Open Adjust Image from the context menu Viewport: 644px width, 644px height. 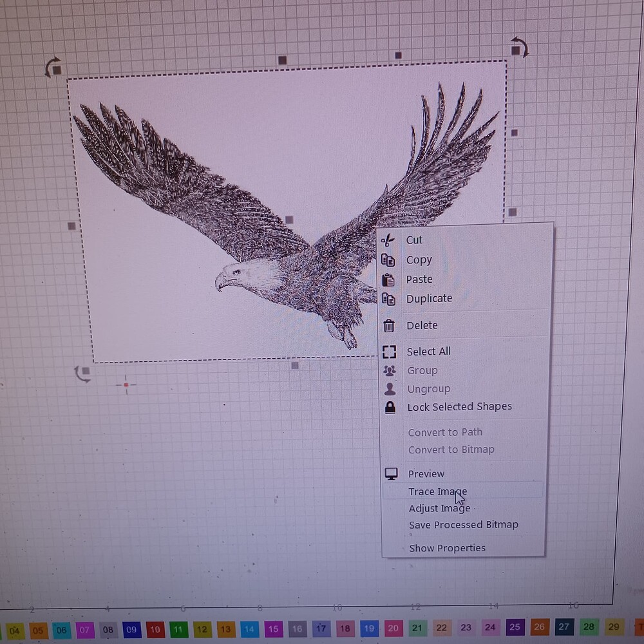(x=439, y=508)
